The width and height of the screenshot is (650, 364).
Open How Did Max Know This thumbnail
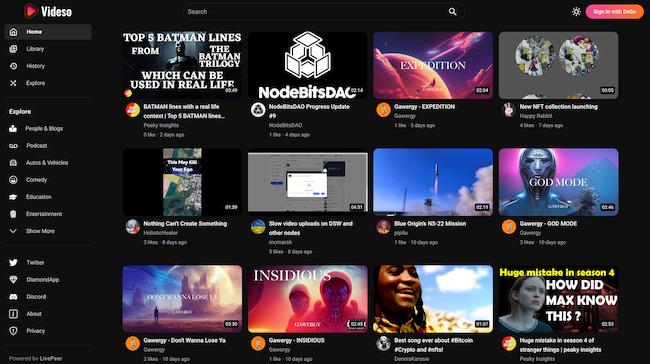[558, 299]
